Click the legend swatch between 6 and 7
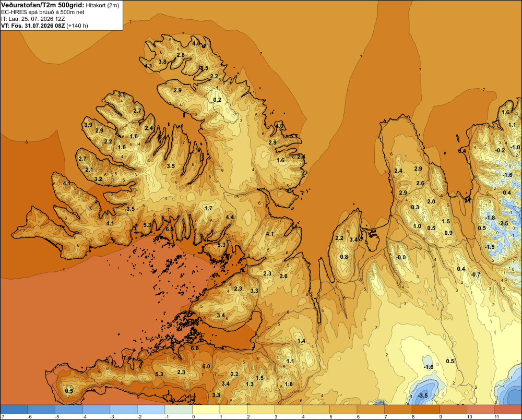Screen dimensions: 522x420 point(371,409)
